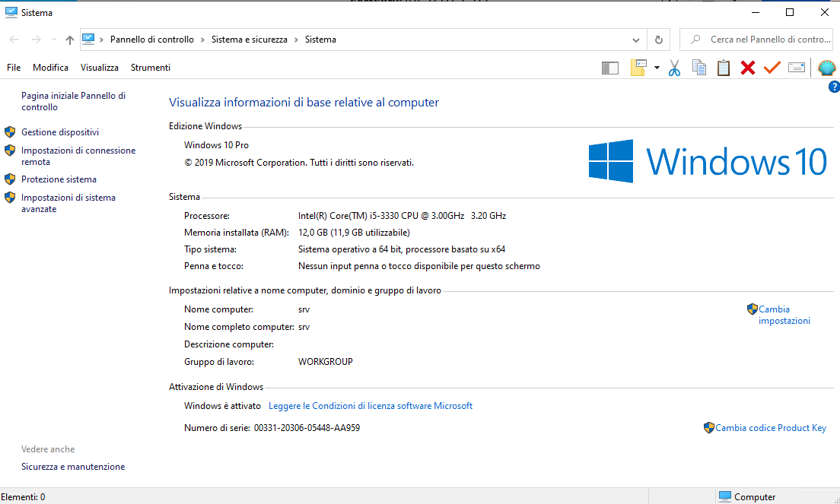Expand chevron after Pannello di controllo

click(202, 40)
